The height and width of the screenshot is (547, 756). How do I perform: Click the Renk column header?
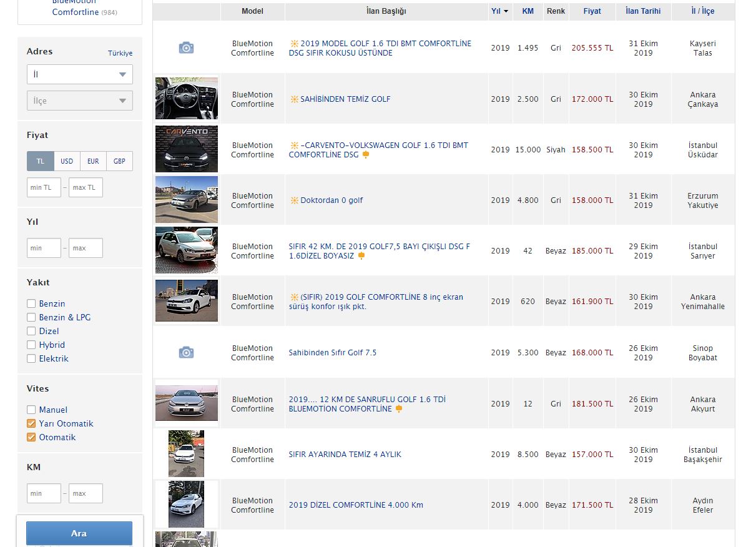(x=556, y=11)
